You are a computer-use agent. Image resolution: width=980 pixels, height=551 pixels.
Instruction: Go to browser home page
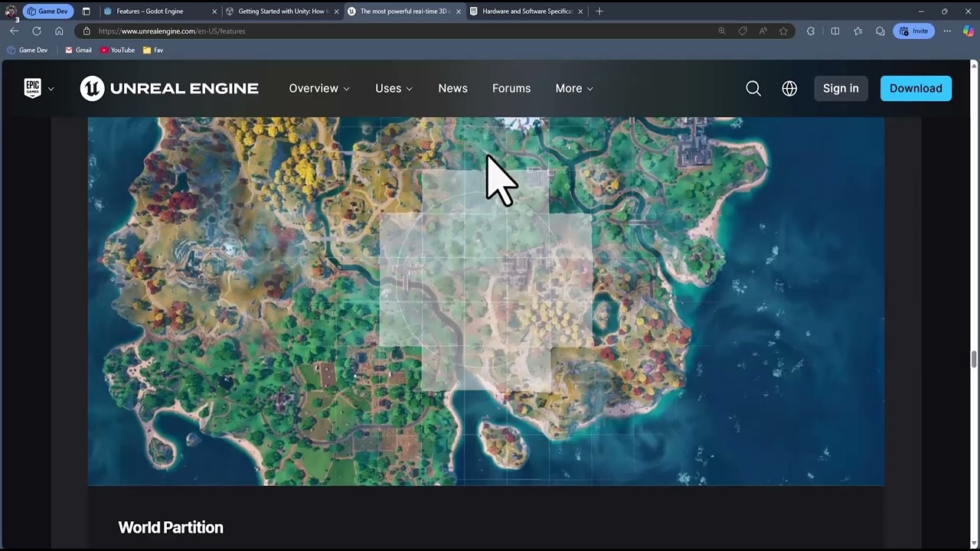pyautogui.click(x=59, y=31)
